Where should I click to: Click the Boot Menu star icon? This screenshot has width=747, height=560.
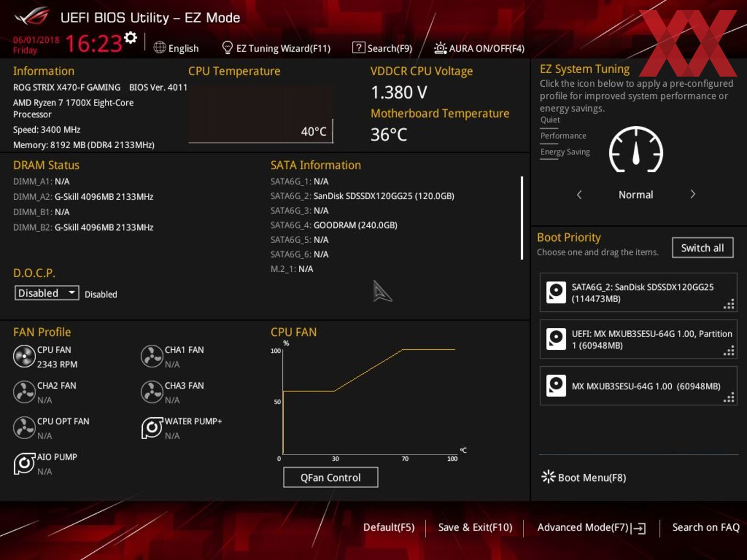pos(548,477)
